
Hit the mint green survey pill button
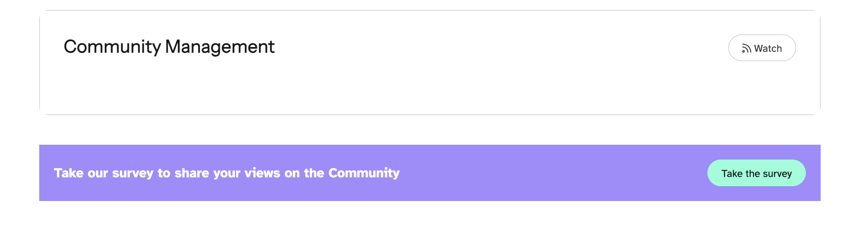[x=756, y=173]
